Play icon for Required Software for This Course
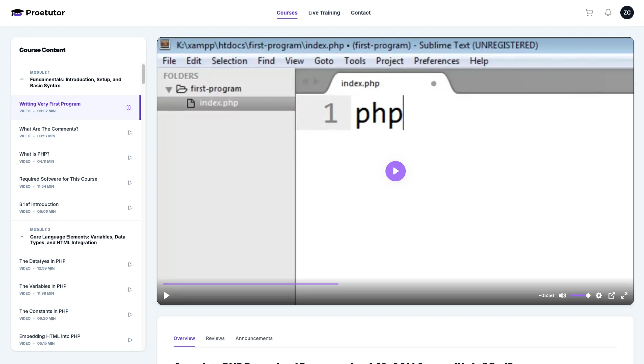The width and height of the screenshot is (644, 364). (130, 183)
